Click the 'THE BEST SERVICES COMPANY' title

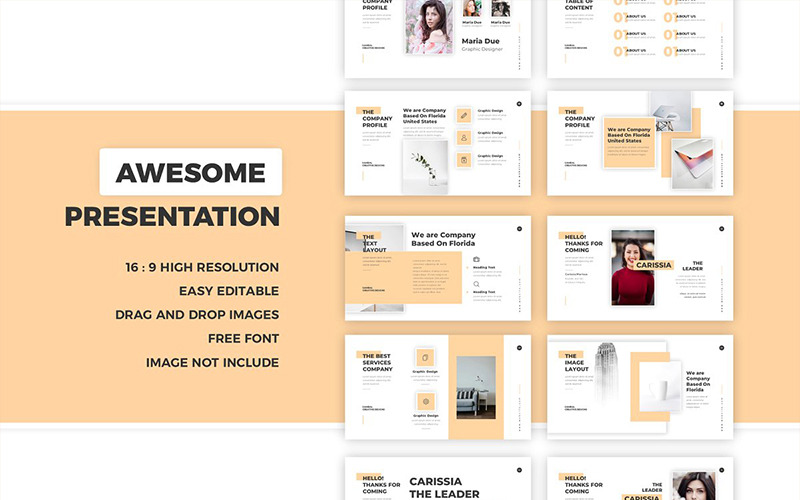[378, 362]
